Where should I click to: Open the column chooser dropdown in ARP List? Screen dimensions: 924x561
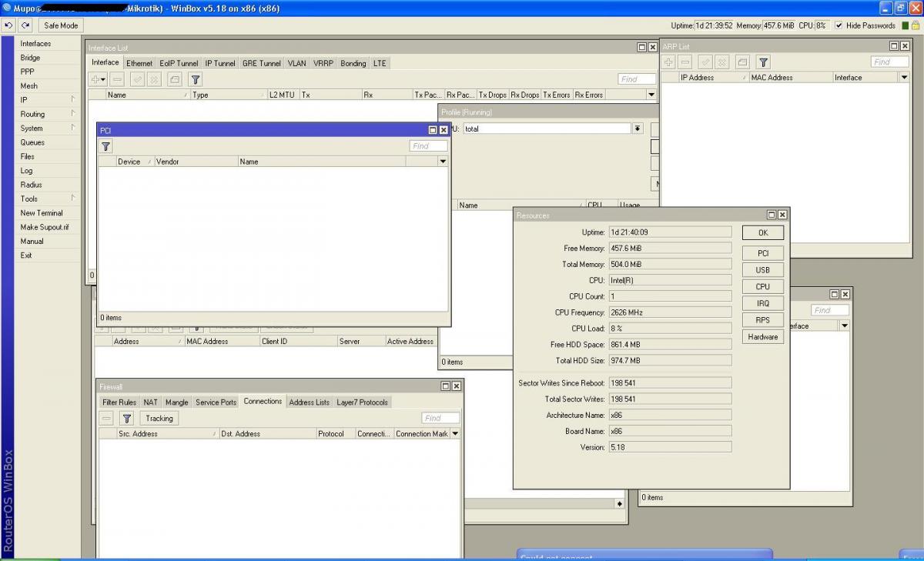(904, 78)
